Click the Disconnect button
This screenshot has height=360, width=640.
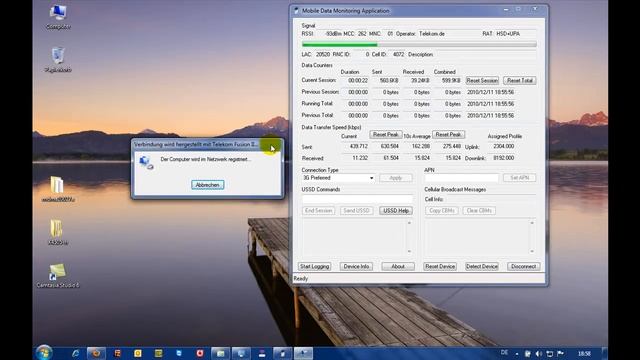click(x=524, y=267)
